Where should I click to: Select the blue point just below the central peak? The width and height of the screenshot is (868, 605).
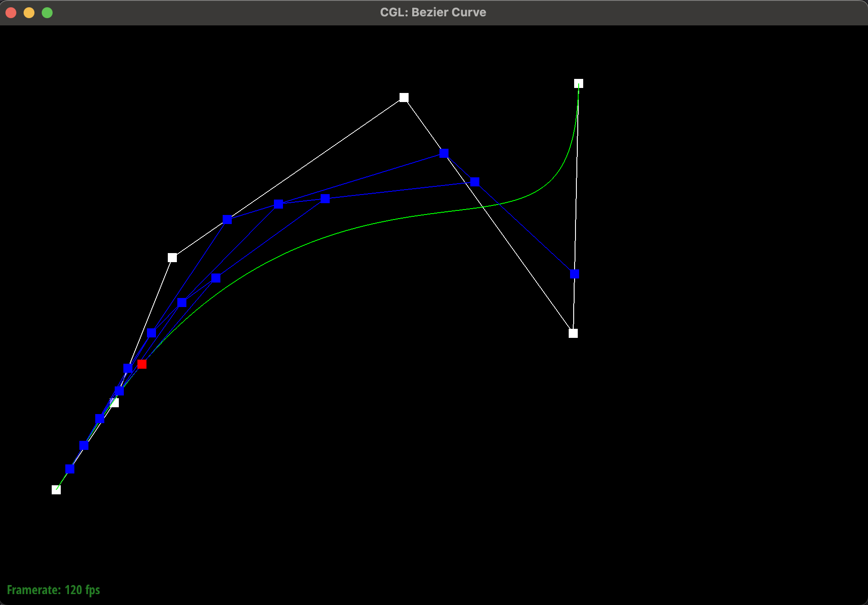tap(444, 153)
